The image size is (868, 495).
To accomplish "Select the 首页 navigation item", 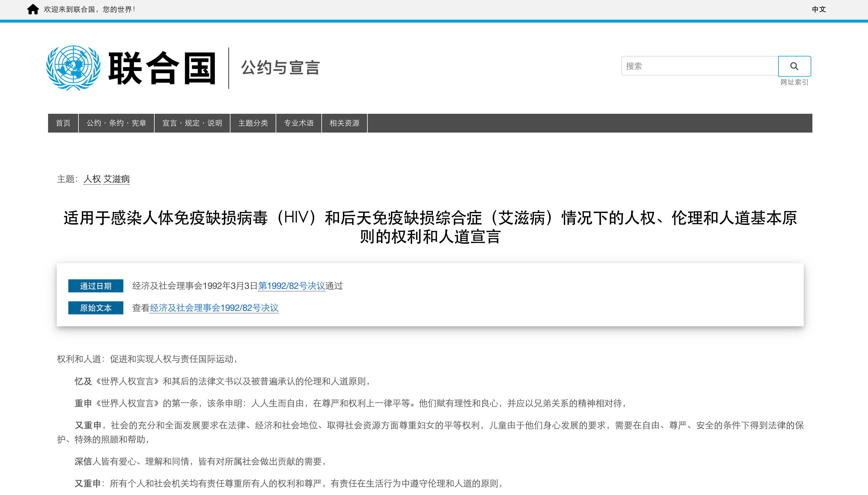I will click(63, 123).
